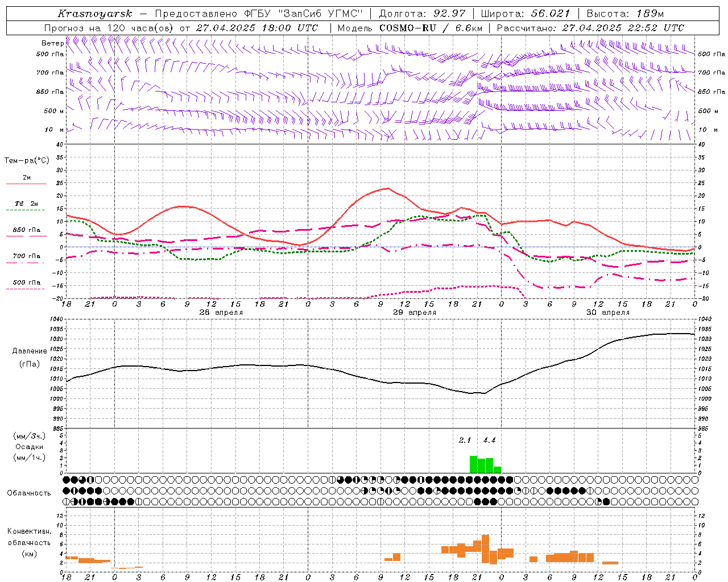Click the Осадки panel label

30,447
